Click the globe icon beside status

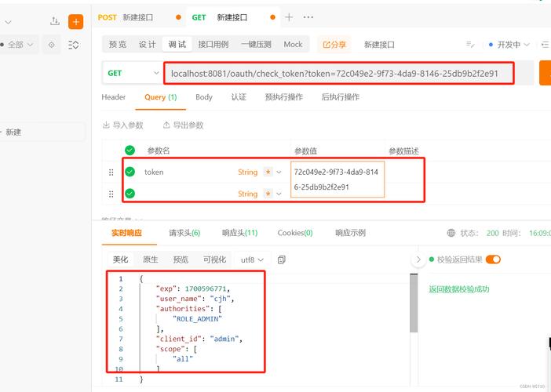click(451, 233)
